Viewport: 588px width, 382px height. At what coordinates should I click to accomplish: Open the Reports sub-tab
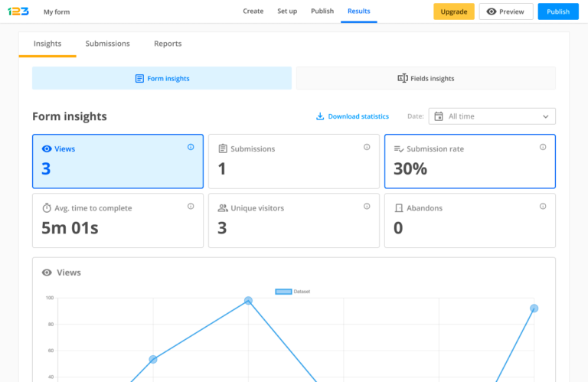pyautogui.click(x=168, y=44)
